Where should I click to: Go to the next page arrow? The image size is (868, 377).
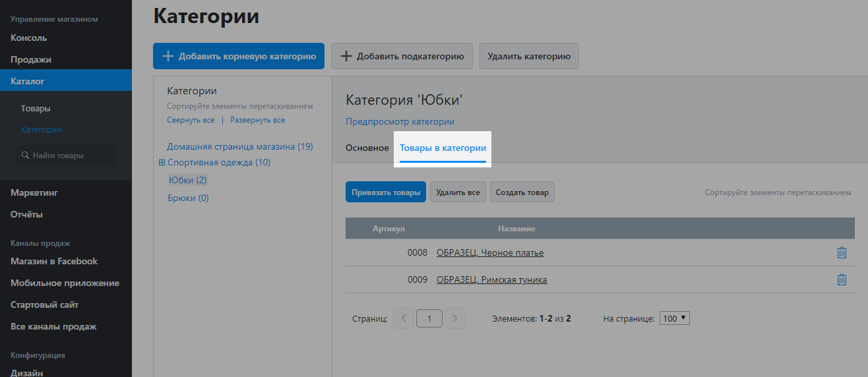click(x=455, y=318)
